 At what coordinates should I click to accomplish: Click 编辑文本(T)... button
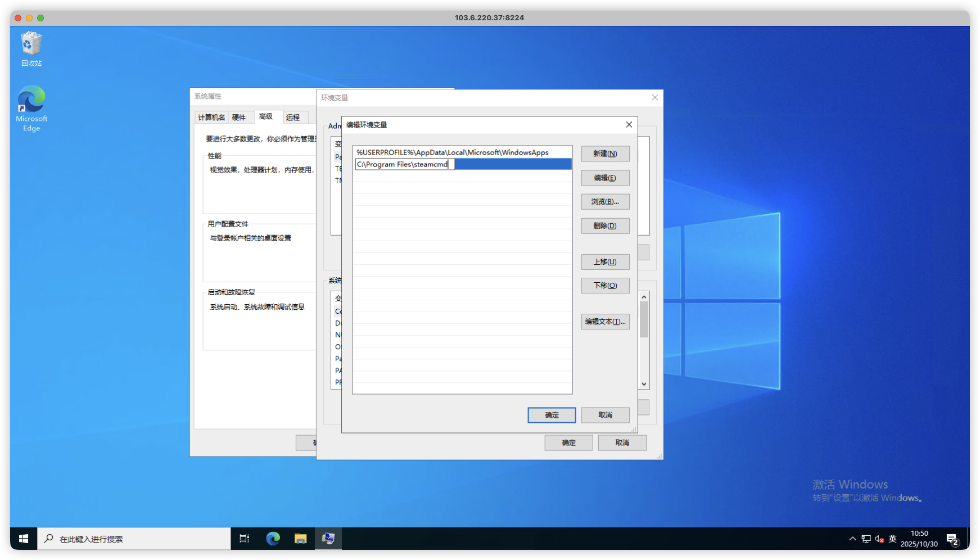tap(605, 322)
